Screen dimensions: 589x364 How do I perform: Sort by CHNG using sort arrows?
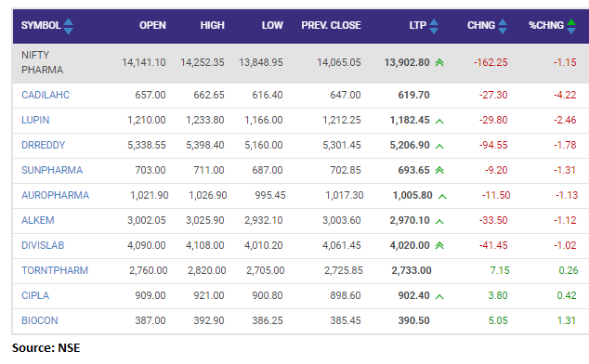(503, 26)
